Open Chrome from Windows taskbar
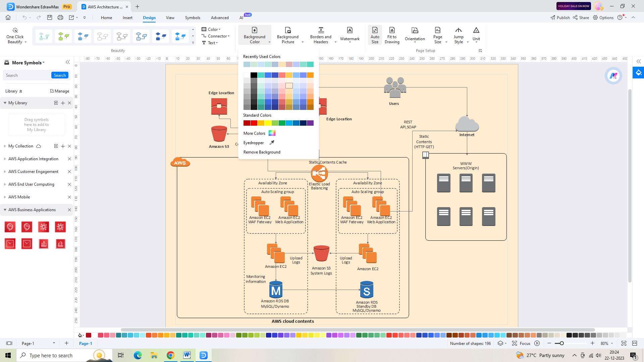644x362 pixels. tap(170, 355)
